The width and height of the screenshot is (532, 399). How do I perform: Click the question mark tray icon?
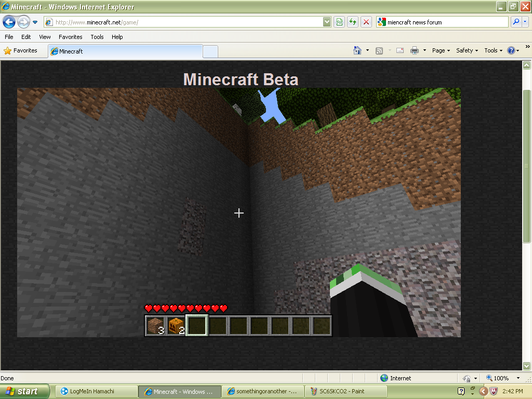tap(461, 392)
